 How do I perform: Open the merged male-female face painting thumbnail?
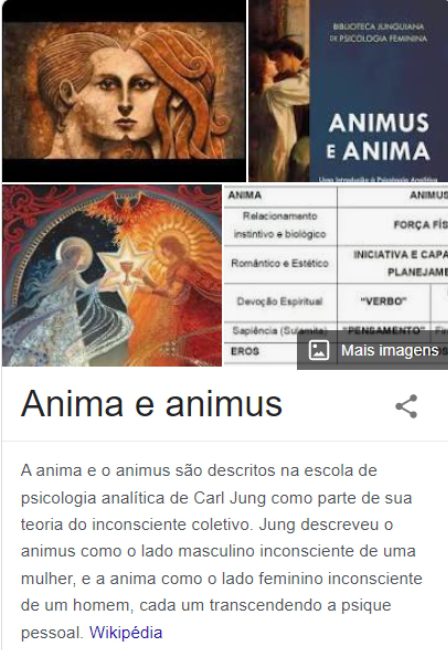[x=124, y=91]
